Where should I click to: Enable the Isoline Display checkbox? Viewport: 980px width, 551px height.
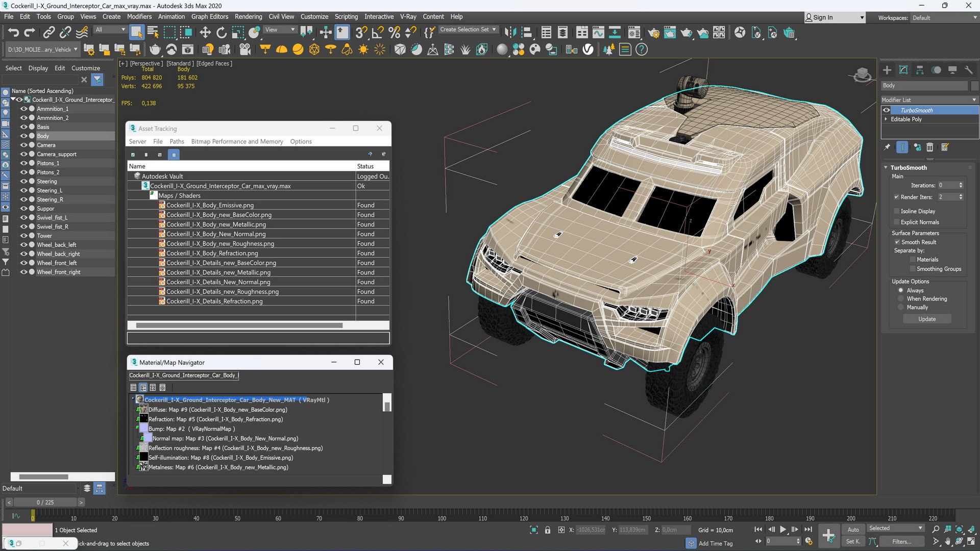pos(896,211)
